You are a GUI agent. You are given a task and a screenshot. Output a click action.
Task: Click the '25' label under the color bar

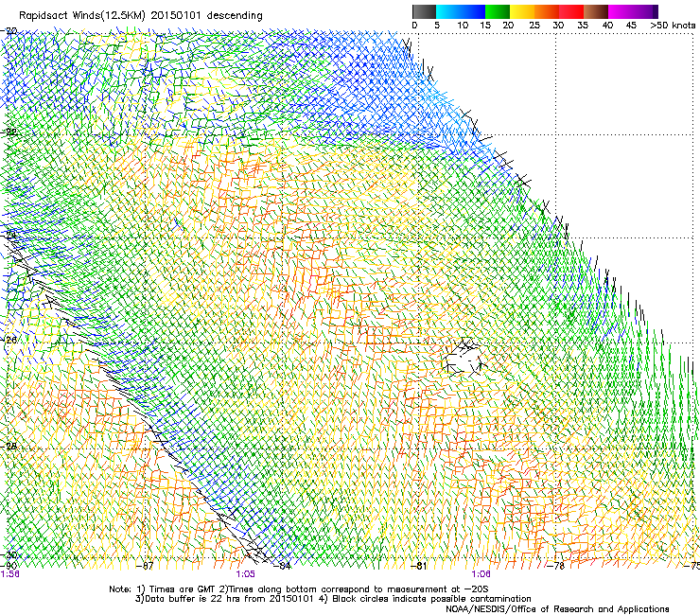click(x=534, y=25)
